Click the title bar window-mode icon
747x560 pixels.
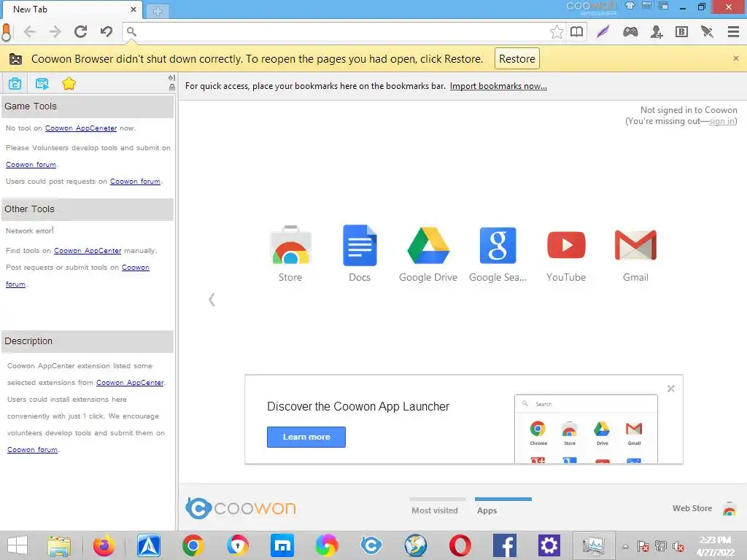646,6
